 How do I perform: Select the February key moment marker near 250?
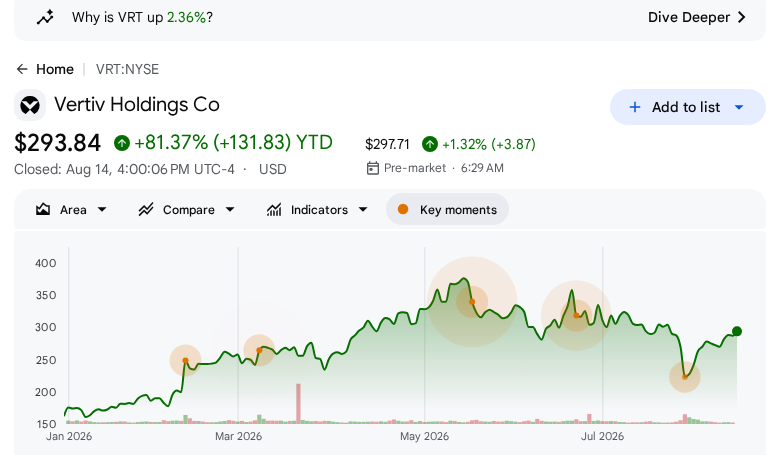pyautogui.click(x=186, y=361)
